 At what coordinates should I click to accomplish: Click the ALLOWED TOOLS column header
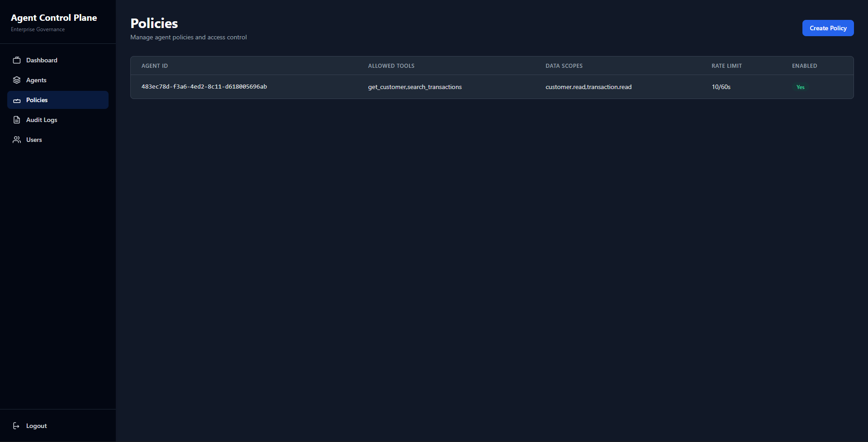coord(391,66)
